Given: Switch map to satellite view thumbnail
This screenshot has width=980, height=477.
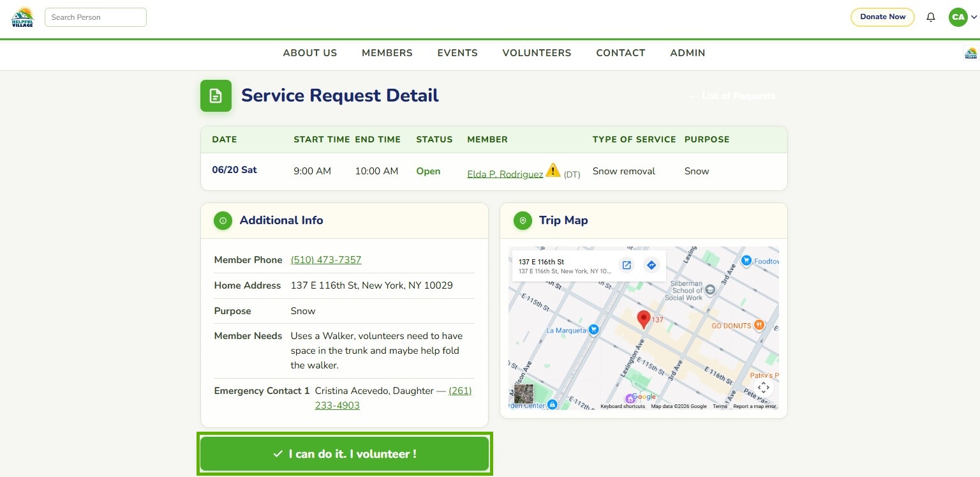Looking at the screenshot, I should click(x=524, y=394).
